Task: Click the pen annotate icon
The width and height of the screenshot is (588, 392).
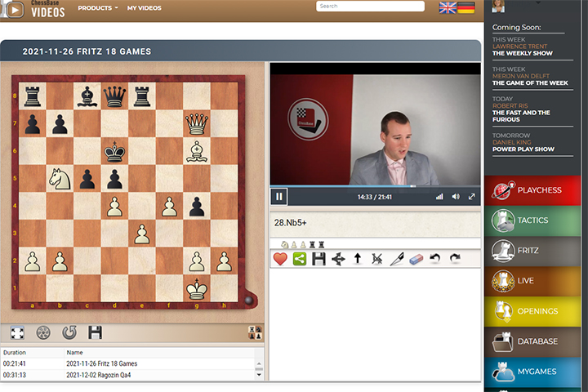Action: (397, 259)
